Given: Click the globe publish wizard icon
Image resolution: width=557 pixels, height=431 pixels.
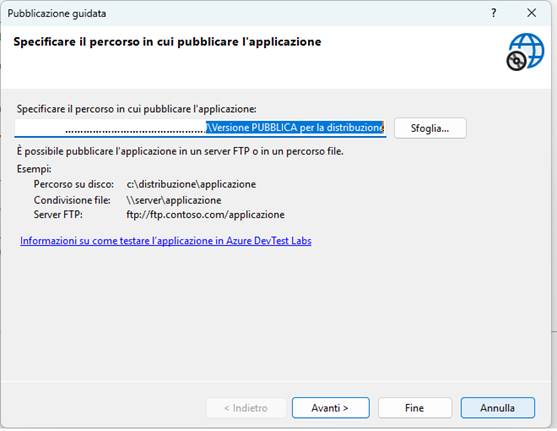Looking at the screenshot, I should (x=525, y=52).
